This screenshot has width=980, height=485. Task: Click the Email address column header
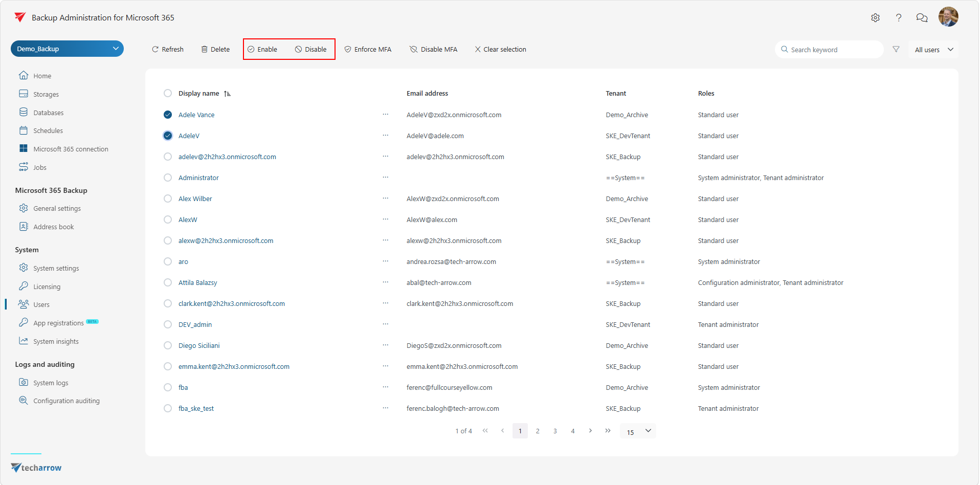[427, 93]
